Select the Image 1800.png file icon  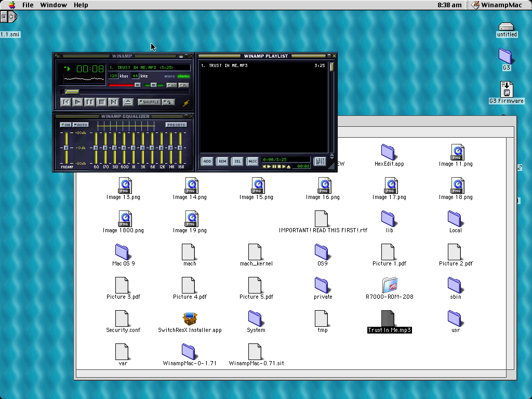pos(123,221)
